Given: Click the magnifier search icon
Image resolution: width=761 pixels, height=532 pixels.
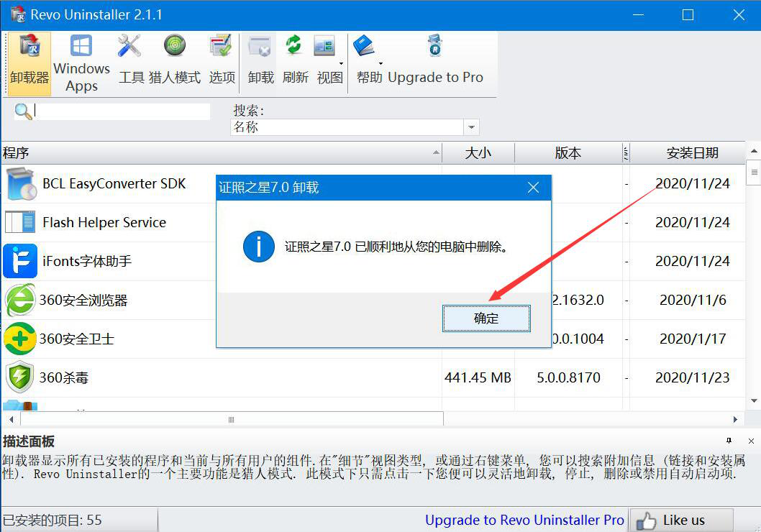Looking at the screenshot, I should point(23,111).
